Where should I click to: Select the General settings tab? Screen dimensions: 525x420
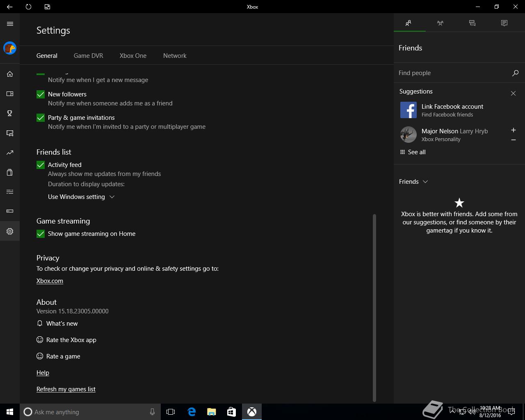coord(47,56)
